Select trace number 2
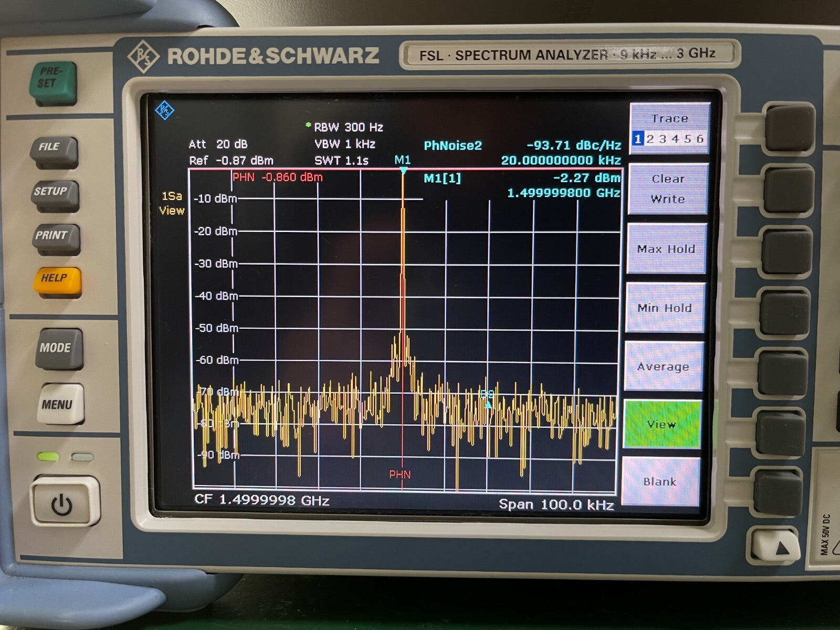This screenshot has width=840, height=630. coord(650,139)
